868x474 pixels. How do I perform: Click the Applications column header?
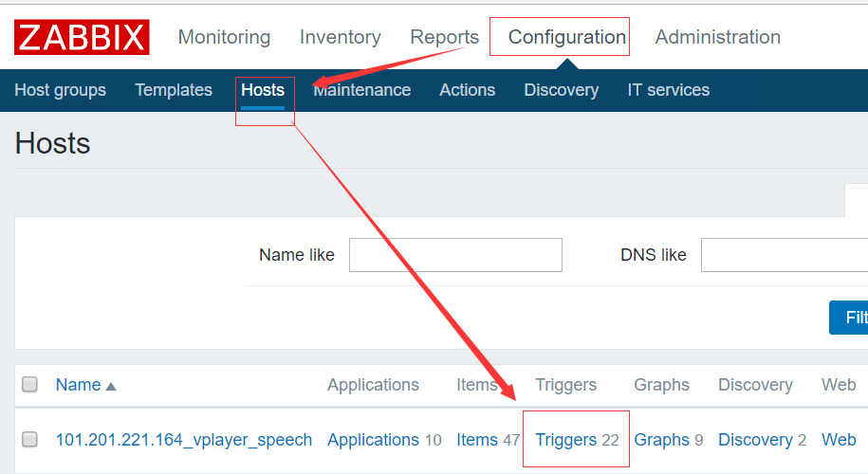click(x=373, y=384)
